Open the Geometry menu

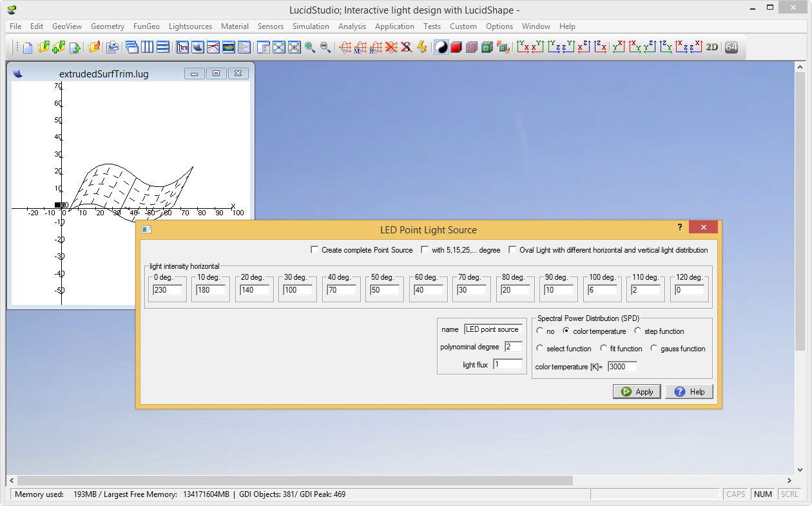click(108, 26)
